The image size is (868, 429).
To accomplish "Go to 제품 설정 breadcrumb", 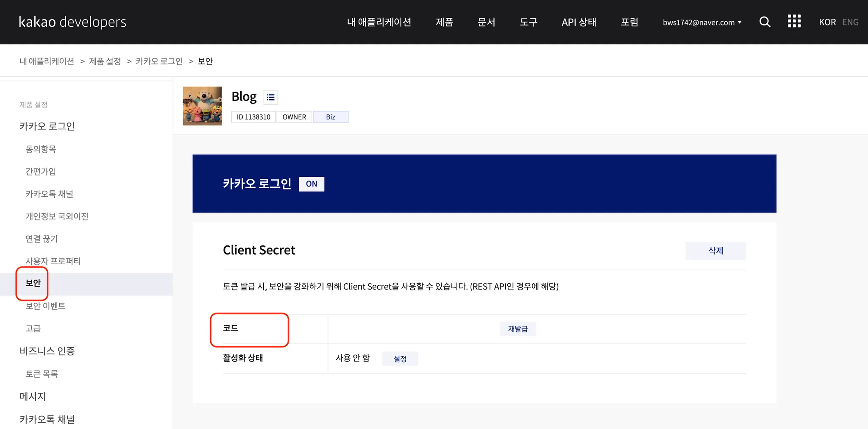I will tap(105, 61).
